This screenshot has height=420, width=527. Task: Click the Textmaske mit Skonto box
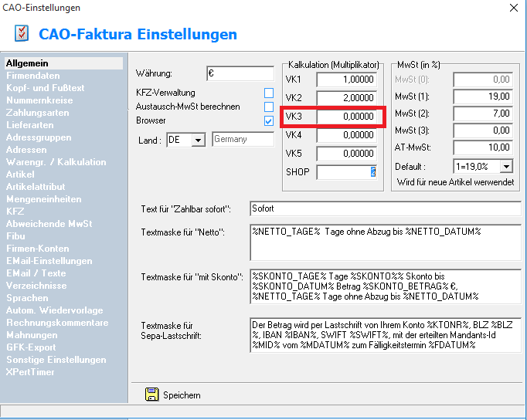386,286
